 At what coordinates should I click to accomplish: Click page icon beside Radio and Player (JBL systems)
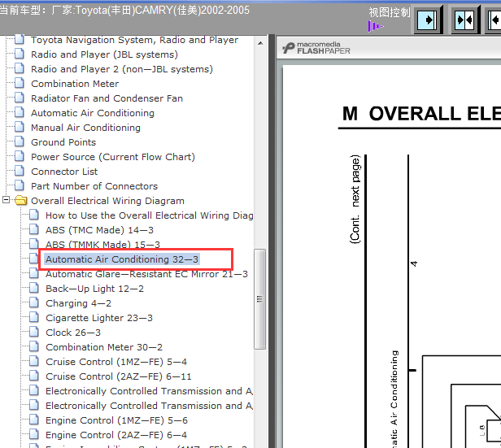pyautogui.click(x=20, y=54)
